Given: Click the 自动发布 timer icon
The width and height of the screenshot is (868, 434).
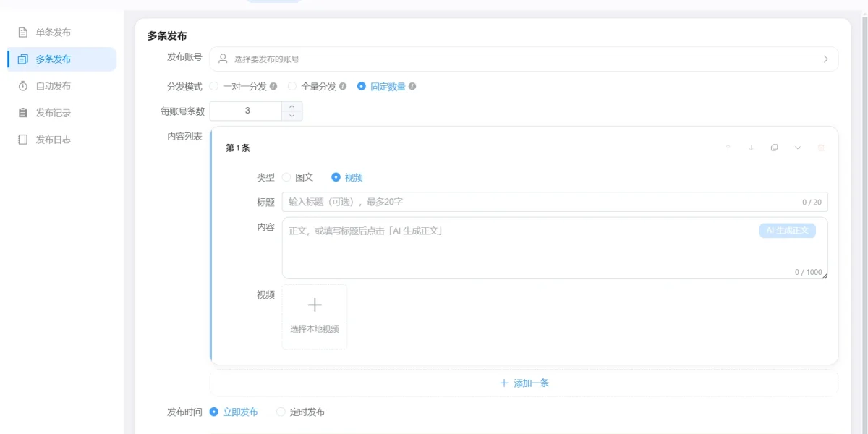Looking at the screenshot, I should click(23, 86).
